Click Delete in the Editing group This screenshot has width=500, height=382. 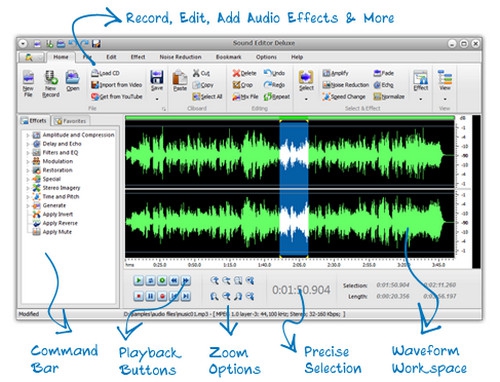coord(244,73)
